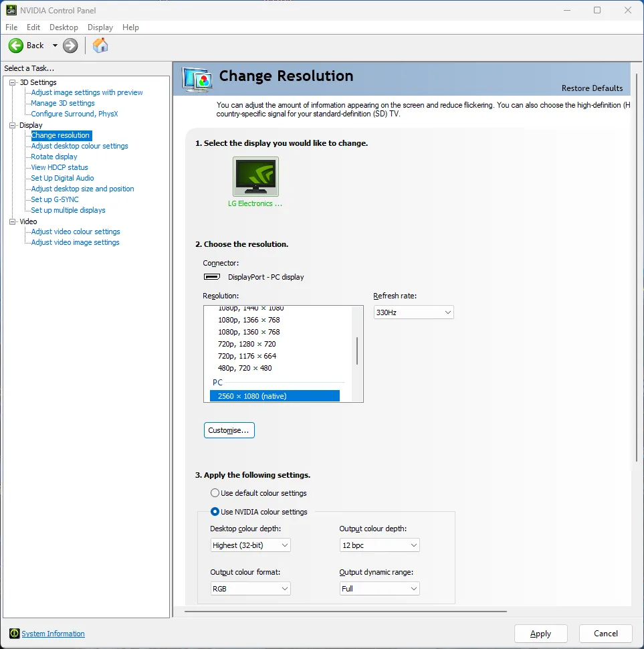Viewport: 644px width, 649px height.
Task: Select the LG Electronics display monitor icon
Action: tap(255, 177)
